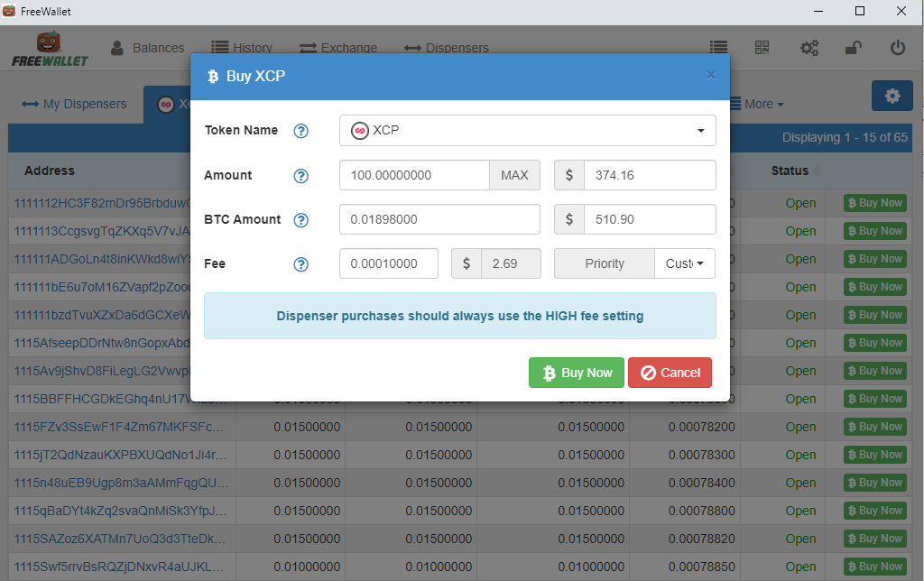Buy Now from dispenser 1115Av9jShvD8FiLegLG2Vwvp
The height and width of the screenshot is (581, 924).
(874, 371)
